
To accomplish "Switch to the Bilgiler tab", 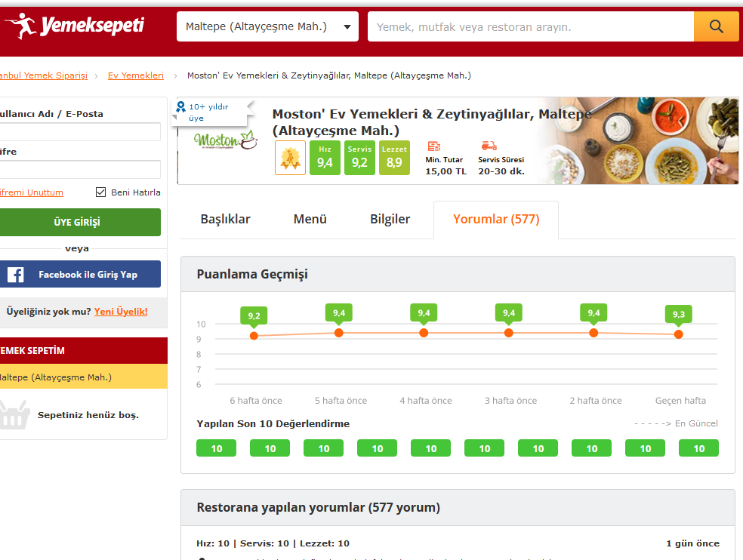I will [390, 219].
